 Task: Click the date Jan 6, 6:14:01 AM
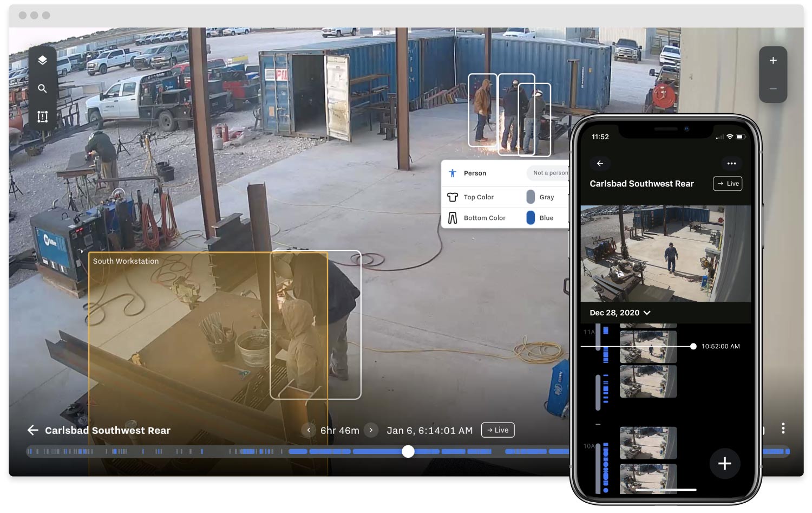click(430, 431)
